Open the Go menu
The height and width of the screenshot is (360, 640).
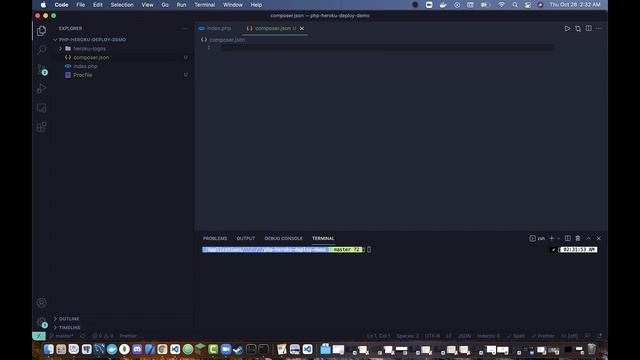[x=165, y=5]
